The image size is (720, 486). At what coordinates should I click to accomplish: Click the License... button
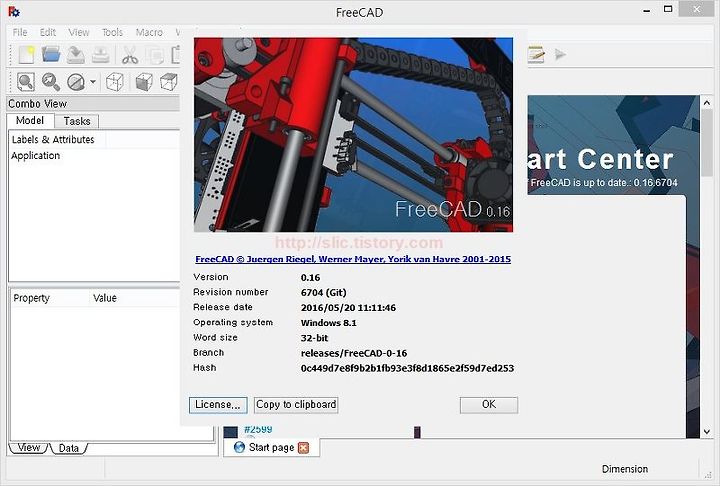218,405
